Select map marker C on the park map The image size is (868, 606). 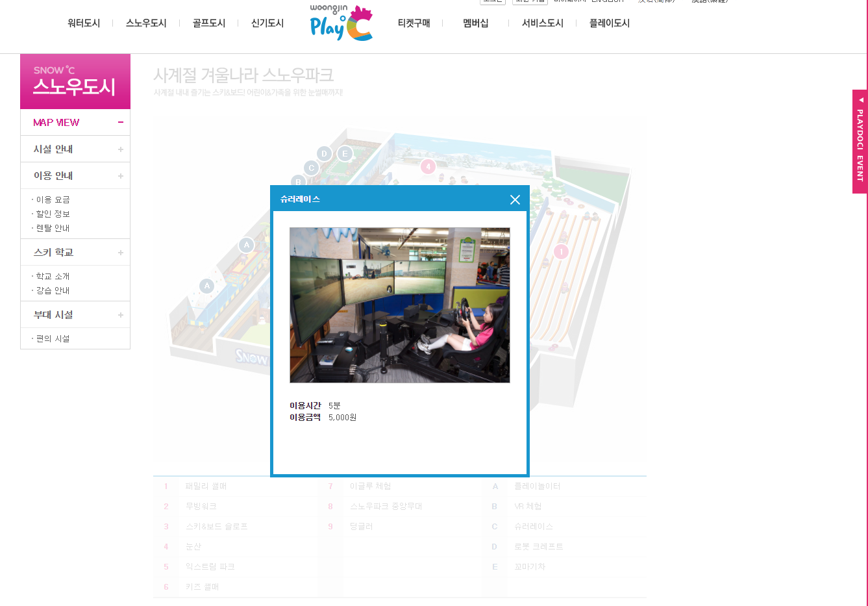pyautogui.click(x=312, y=168)
